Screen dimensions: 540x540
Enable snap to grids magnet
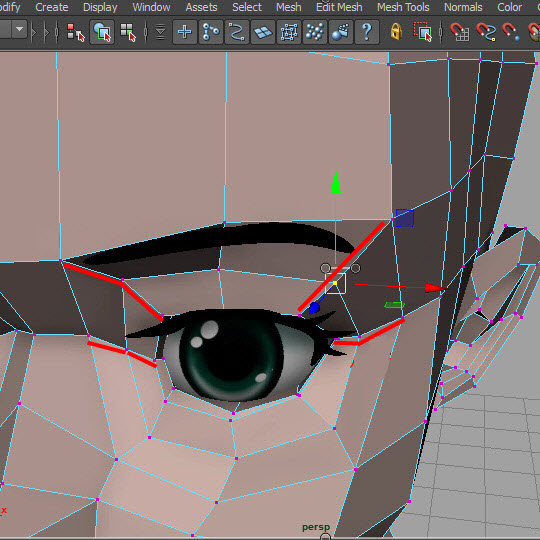460,32
